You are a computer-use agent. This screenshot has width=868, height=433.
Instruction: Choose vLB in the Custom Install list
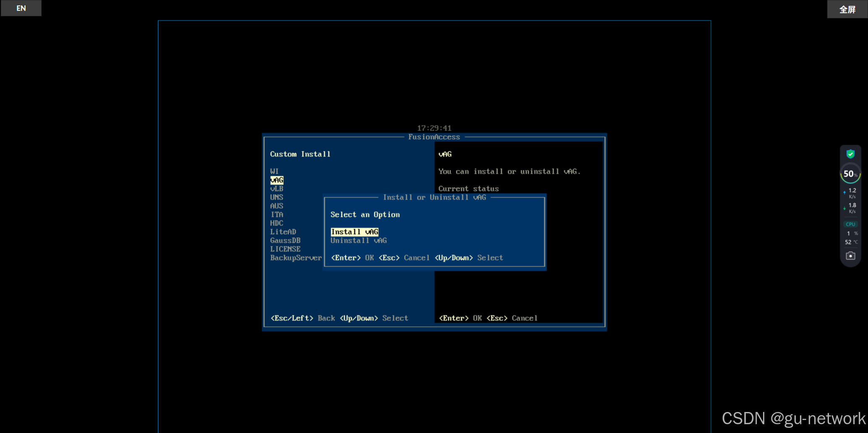click(277, 189)
